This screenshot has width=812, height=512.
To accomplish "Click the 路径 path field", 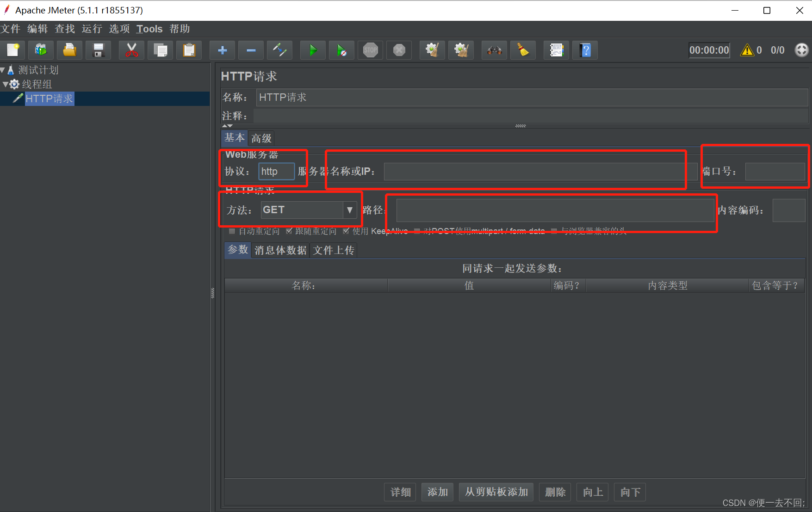I will tap(555, 210).
